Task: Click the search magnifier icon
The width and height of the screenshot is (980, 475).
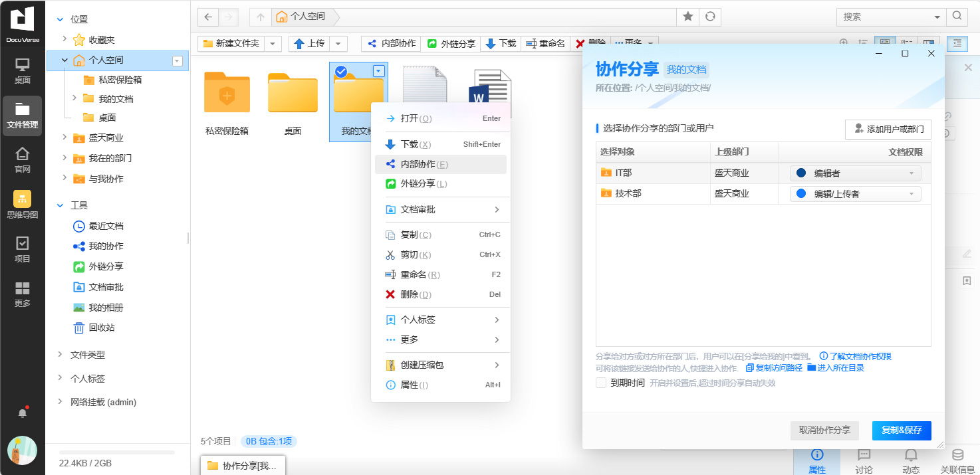Action: [x=957, y=17]
